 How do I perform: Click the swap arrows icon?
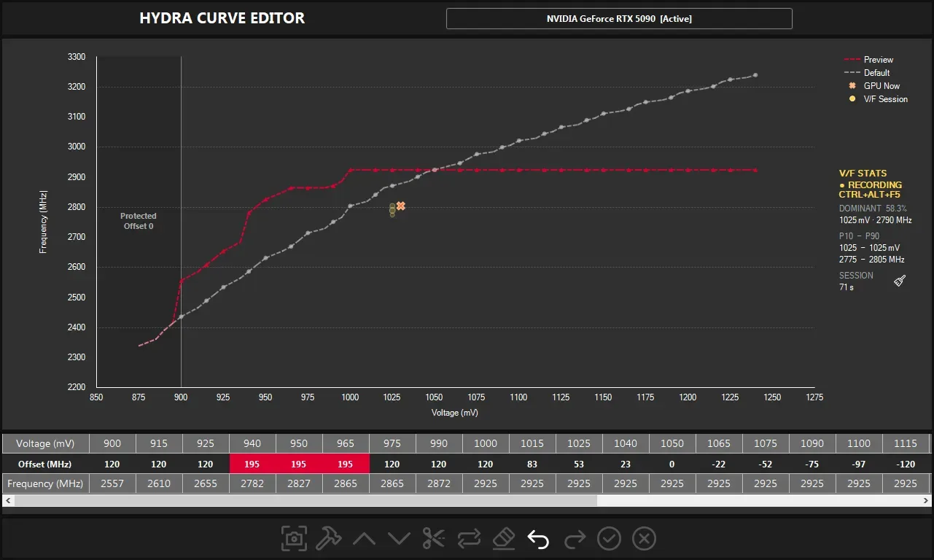(x=469, y=539)
